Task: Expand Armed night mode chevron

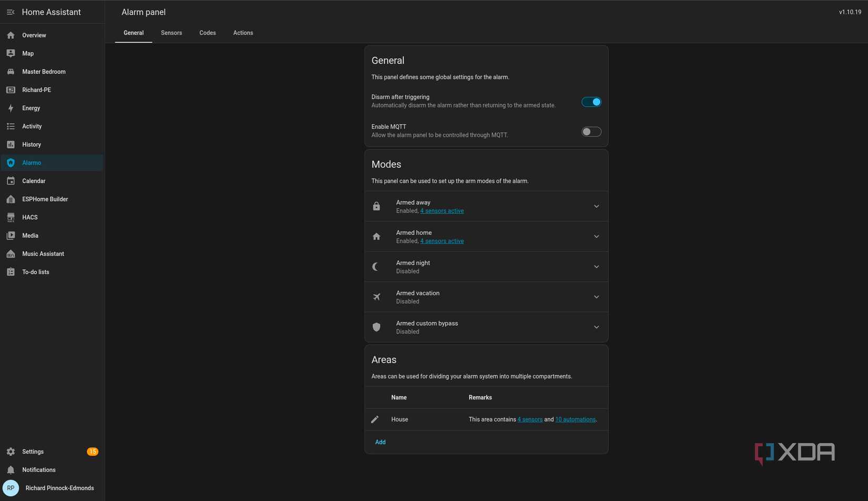Action: (x=597, y=267)
